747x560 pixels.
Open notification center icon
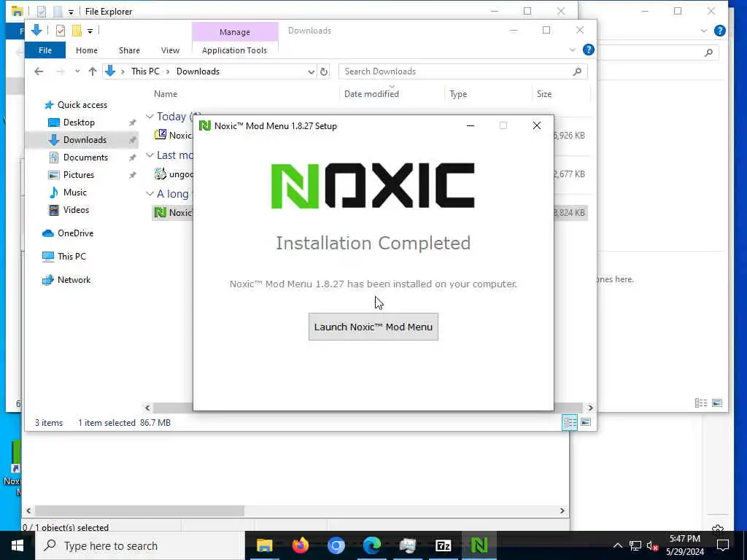723,545
